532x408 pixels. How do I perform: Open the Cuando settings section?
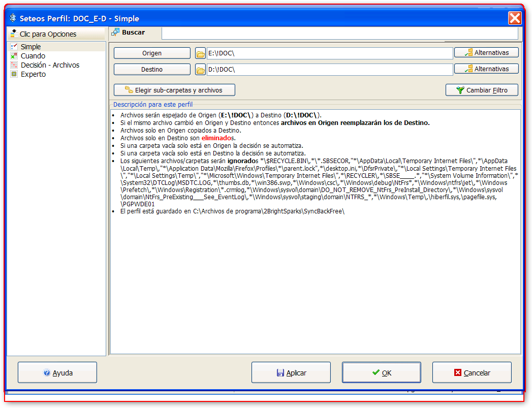(33, 56)
